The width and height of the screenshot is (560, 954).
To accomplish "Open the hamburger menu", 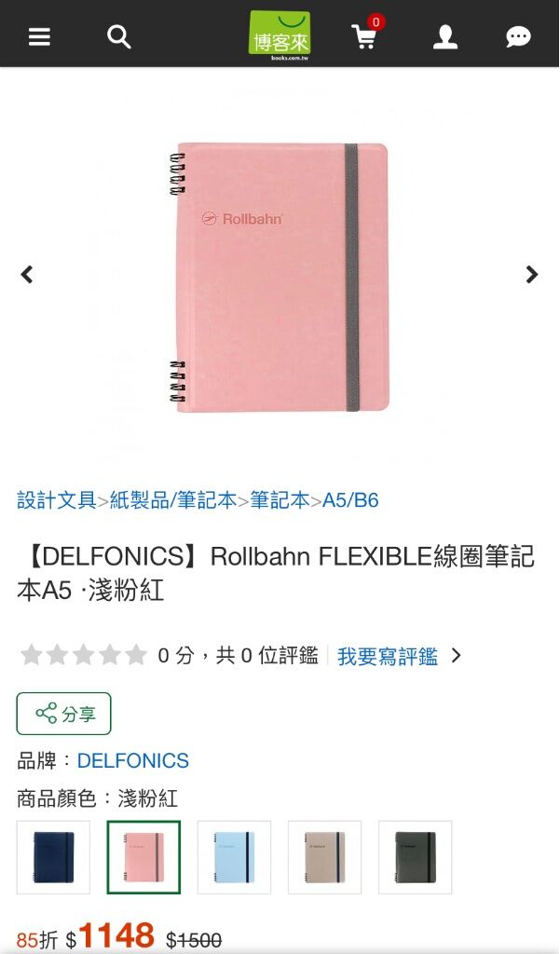I will click(x=39, y=37).
